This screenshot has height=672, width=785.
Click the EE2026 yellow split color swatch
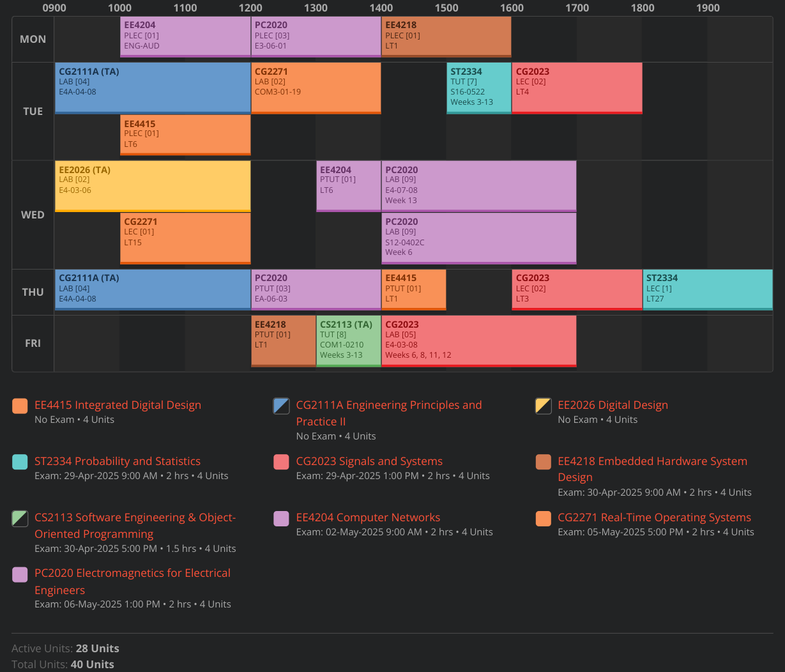pos(543,406)
